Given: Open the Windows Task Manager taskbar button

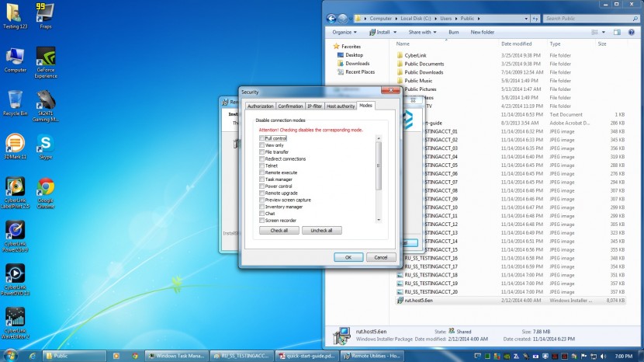Looking at the screenshot, I should (x=177, y=356).
